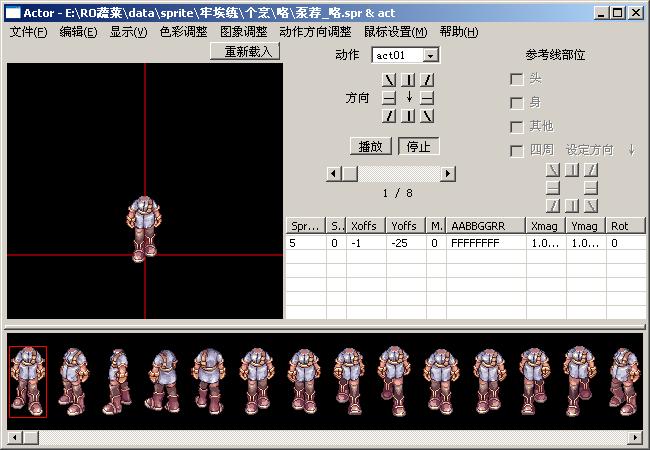
Task: Click down-right button under 设定方向
Action: 591,206
